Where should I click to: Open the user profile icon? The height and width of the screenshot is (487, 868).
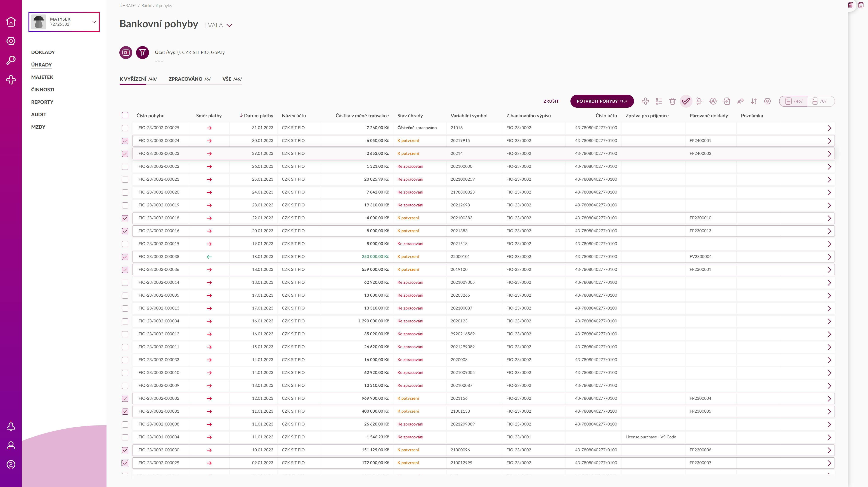[11, 446]
